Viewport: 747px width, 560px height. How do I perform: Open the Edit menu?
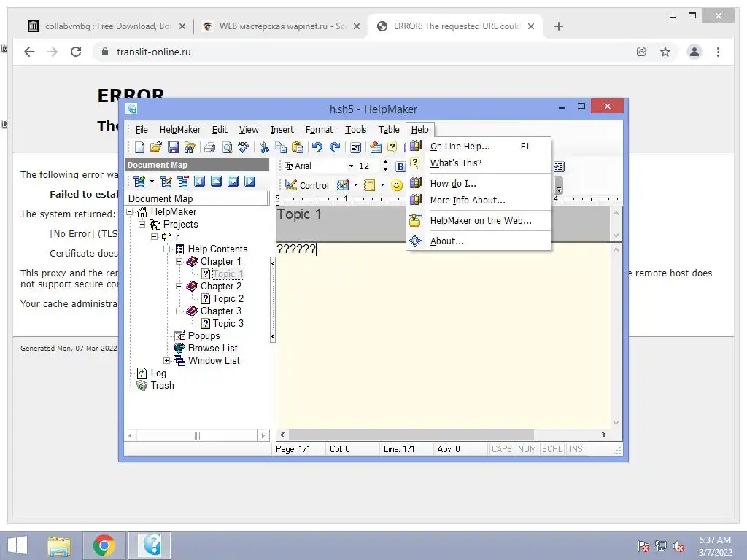point(220,130)
